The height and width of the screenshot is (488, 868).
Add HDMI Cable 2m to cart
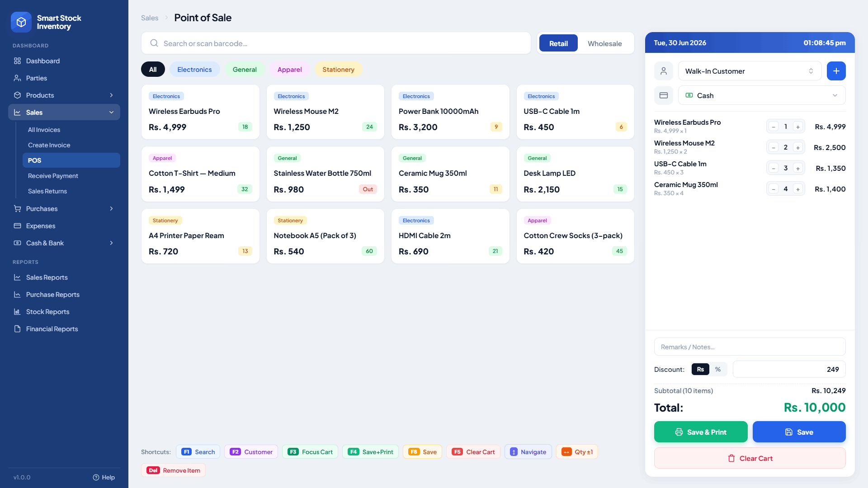point(450,236)
